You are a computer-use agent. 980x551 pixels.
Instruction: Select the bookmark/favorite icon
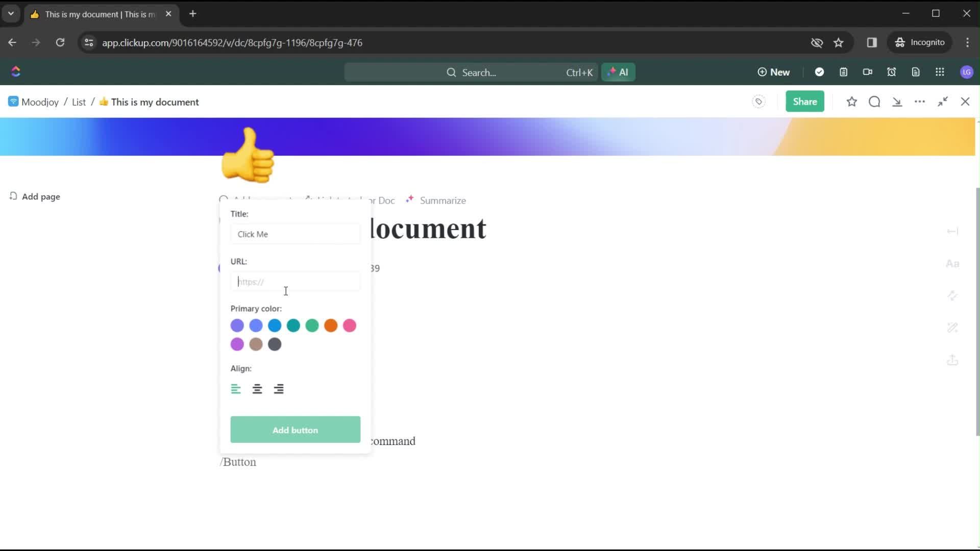point(851,102)
